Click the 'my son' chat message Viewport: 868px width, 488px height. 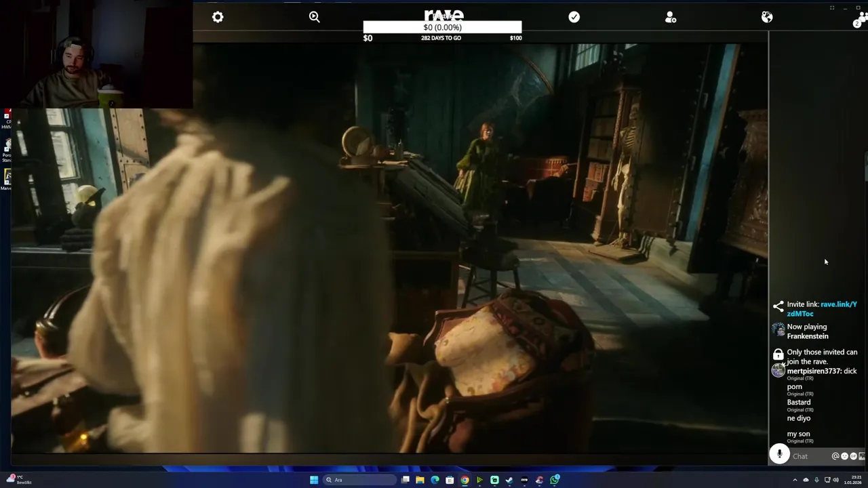pyautogui.click(x=798, y=434)
